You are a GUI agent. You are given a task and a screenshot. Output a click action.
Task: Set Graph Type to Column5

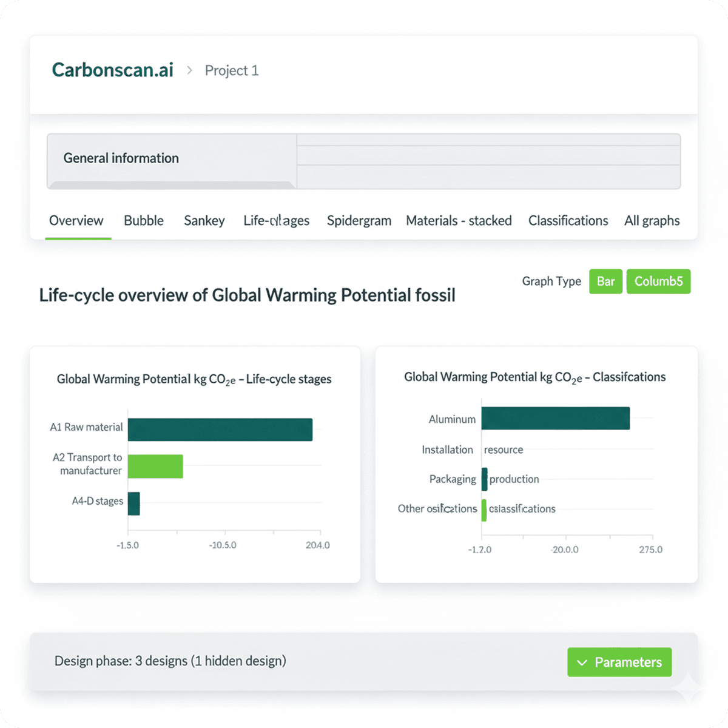point(658,281)
